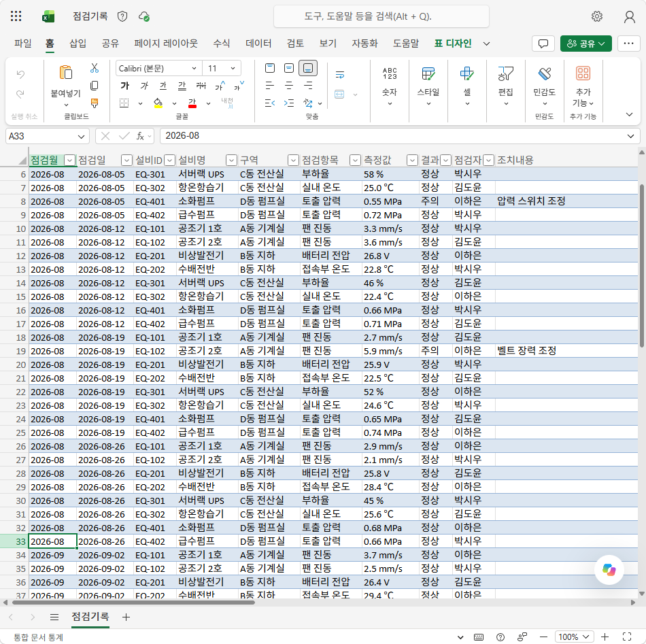The image size is (646, 644).
Task: Expand the formula bar chevron
Action: tap(631, 136)
